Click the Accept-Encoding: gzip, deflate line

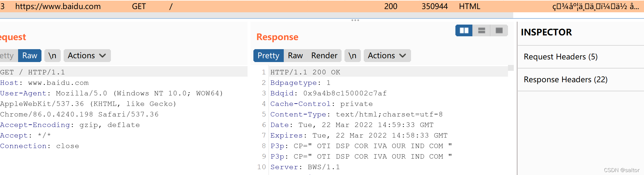pos(70,125)
